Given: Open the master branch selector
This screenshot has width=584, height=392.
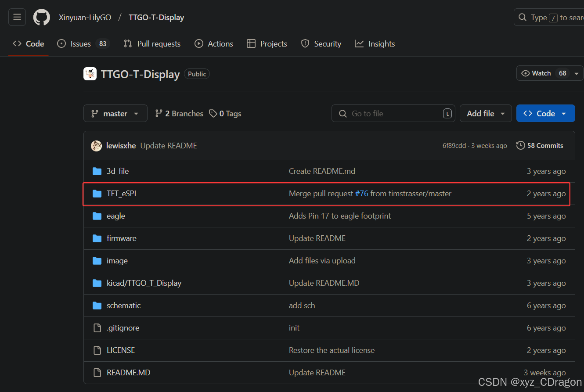Looking at the screenshot, I should (115, 114).
